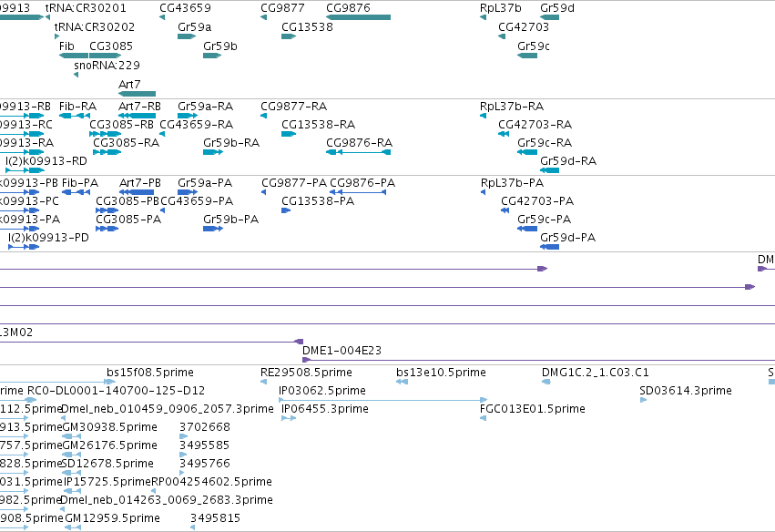Viewport: 775px width, 532px height.
Task: Select the CG9876-RA transcript glyph
Action: click(358, 152)
